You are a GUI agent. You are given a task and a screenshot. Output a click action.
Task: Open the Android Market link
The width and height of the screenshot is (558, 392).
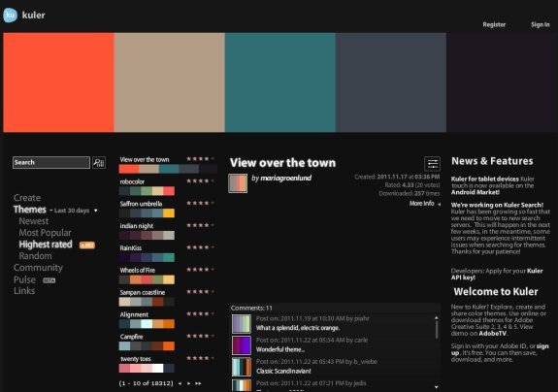point(476,192)
